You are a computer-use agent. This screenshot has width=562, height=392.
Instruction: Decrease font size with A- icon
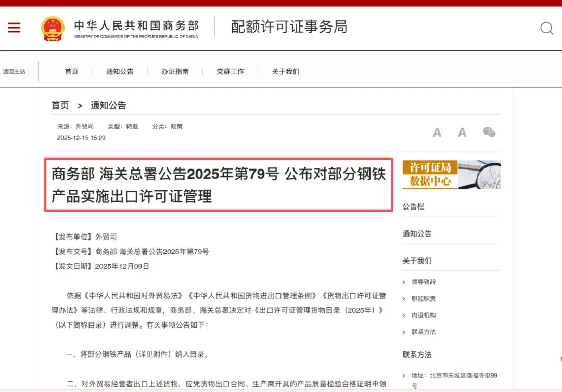[437, 133]
